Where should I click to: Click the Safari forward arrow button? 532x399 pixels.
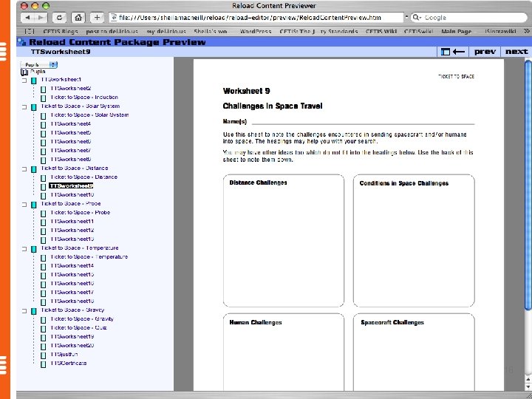click(41, 18)
